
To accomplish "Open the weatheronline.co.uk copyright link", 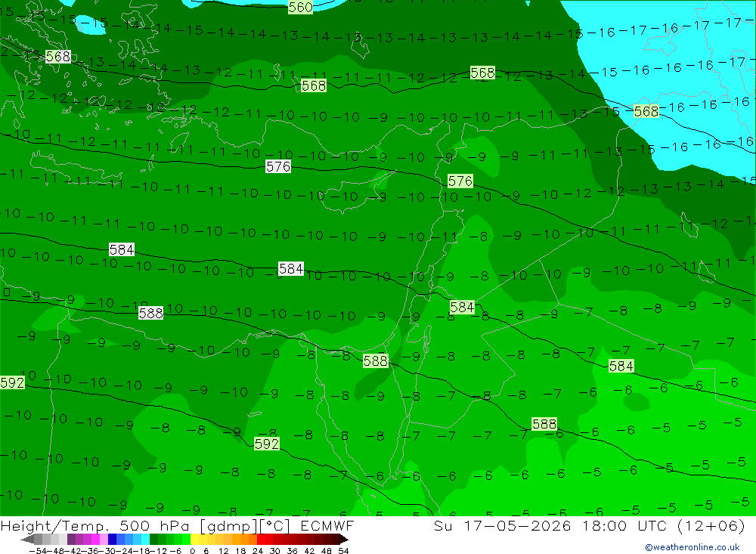I will point(692,547).
